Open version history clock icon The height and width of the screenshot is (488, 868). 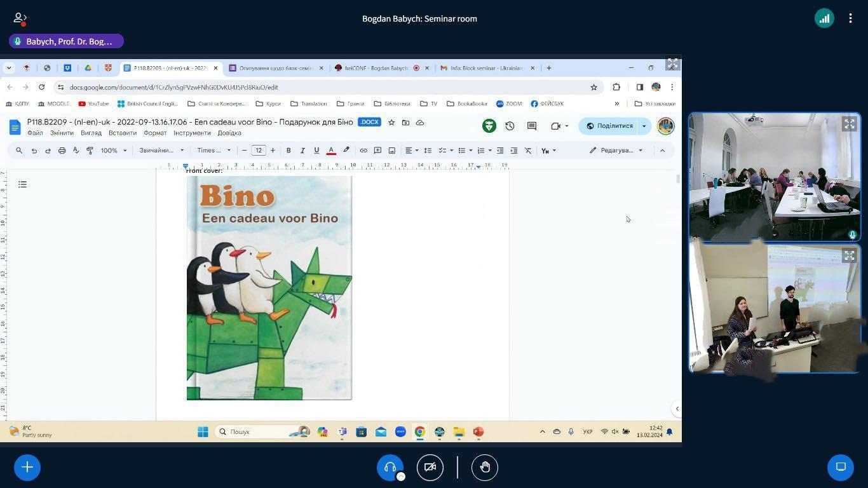point(510,126)
